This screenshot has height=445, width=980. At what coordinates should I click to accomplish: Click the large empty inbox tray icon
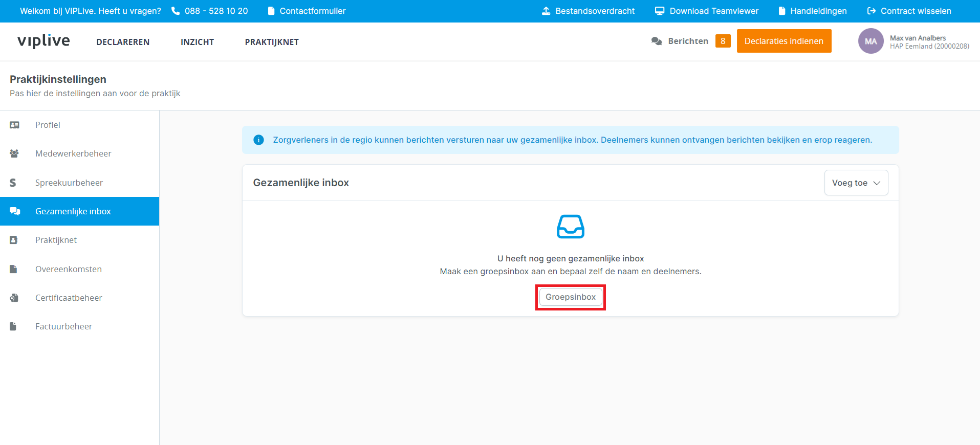coord(570,227)
